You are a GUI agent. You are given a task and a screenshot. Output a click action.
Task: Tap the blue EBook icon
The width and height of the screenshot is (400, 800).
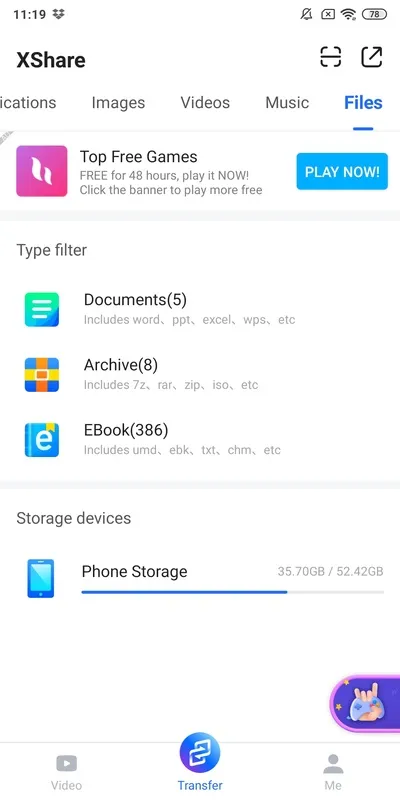[x=42, y=440]
